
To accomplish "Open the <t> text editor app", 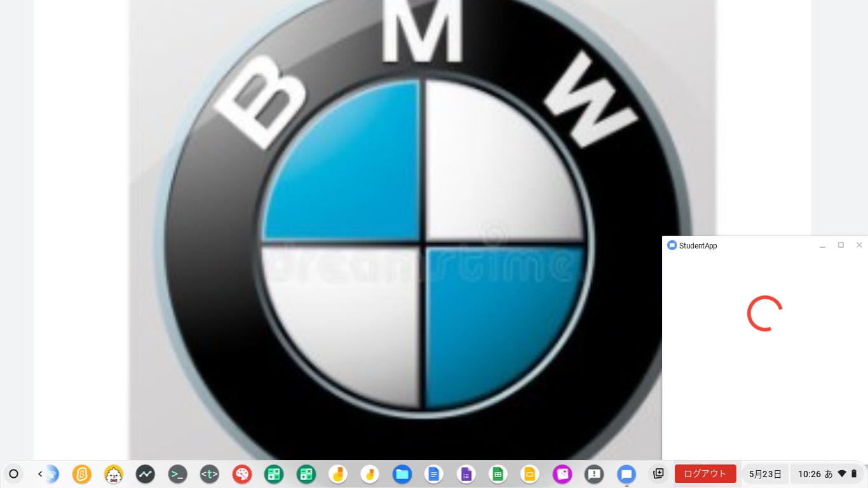I will [x=210, y=474].
